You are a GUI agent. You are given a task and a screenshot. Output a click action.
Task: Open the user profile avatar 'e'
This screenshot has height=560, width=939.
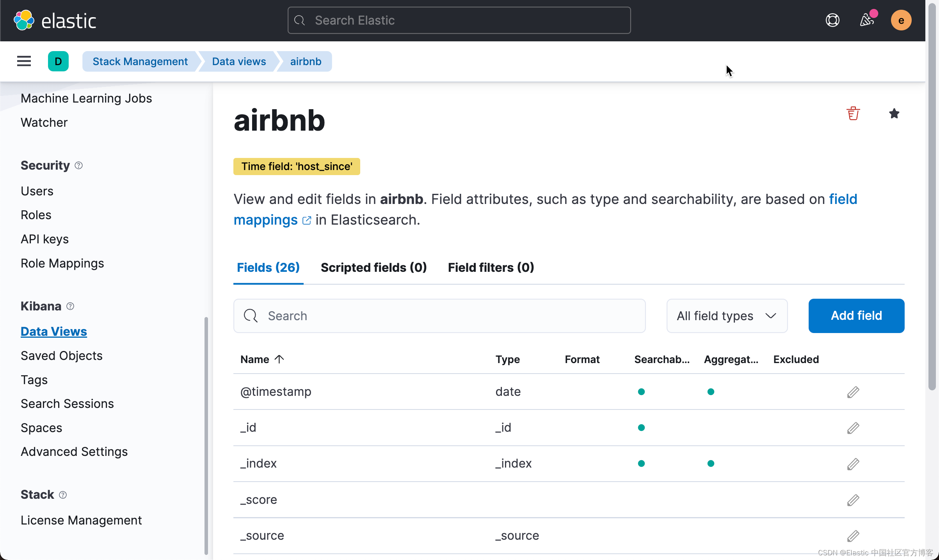pos(901,20)
